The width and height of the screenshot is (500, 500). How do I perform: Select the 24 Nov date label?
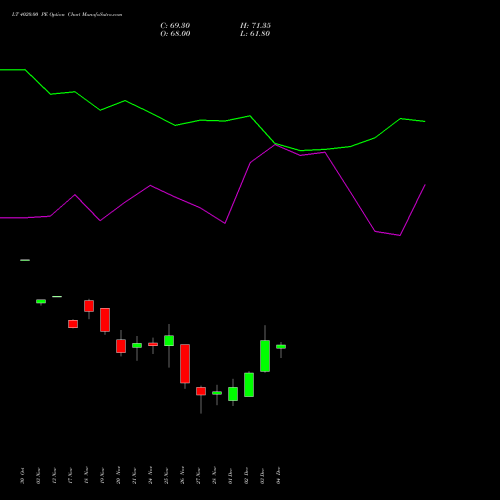pos(150,476)
